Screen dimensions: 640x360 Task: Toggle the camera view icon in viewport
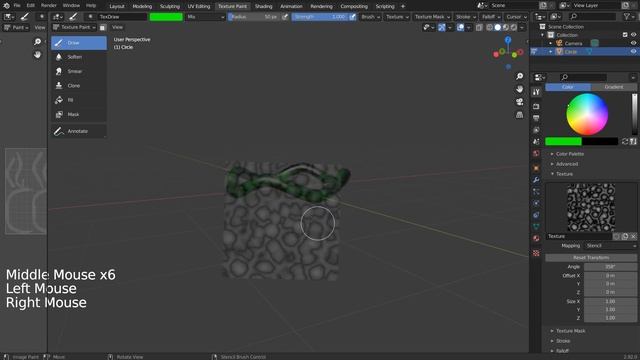point(519,102)
